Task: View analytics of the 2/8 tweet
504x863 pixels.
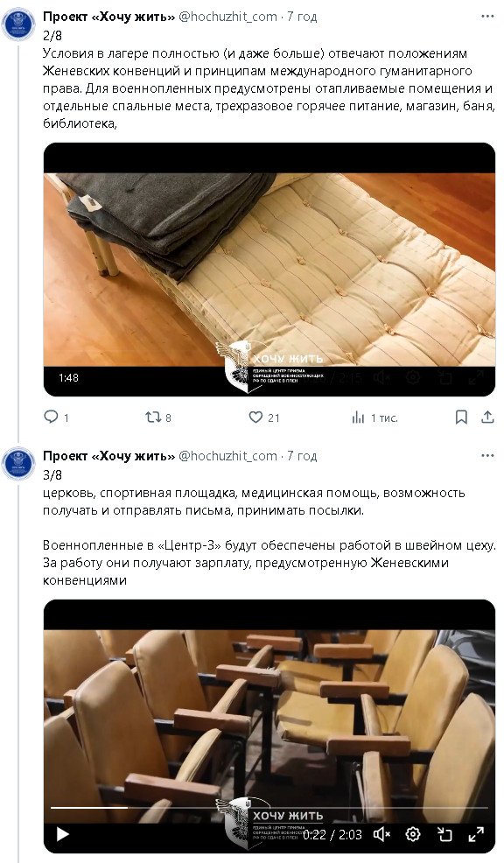Action: tap(358, 417)
